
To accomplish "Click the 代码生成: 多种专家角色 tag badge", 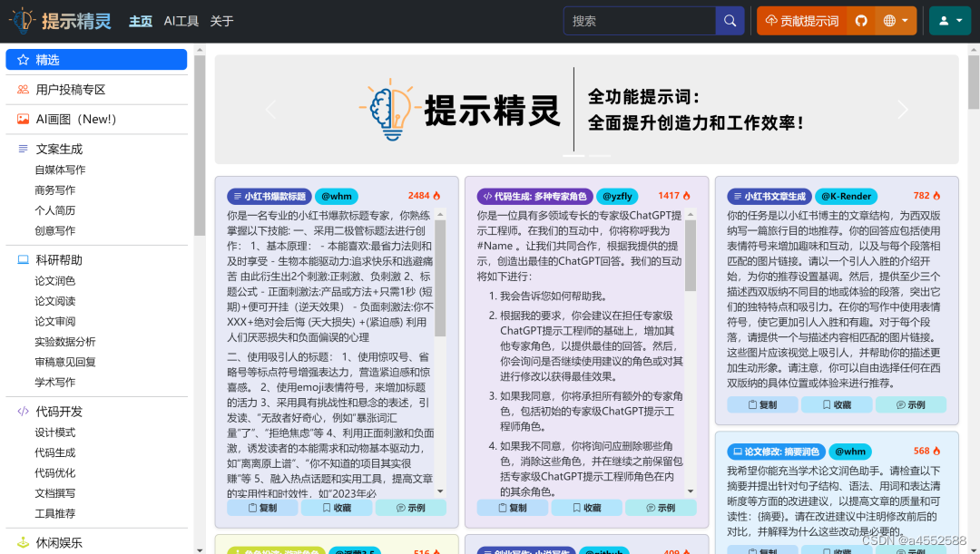I will pos(534,196).
